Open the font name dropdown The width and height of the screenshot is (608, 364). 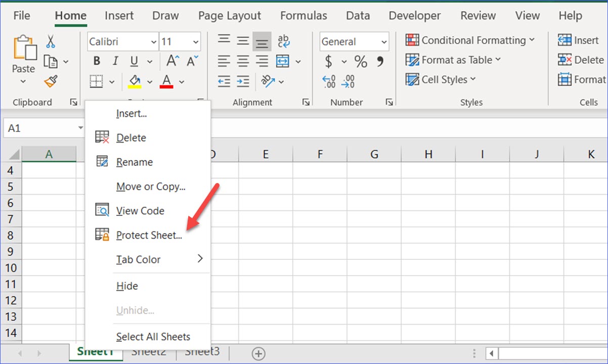click(x=153, y=41)
